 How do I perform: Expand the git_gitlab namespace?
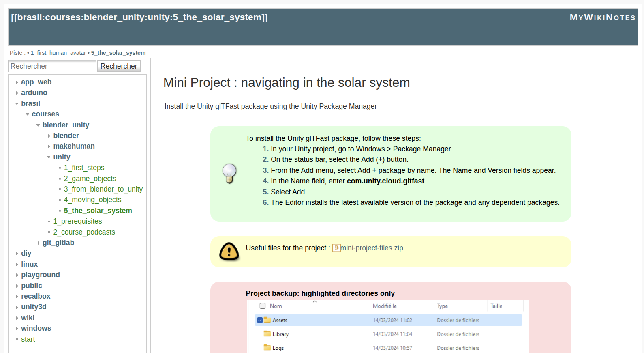58,243
